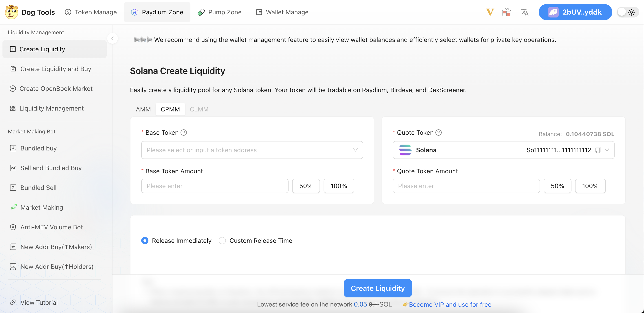The width and height of the screenshot is (644, 313).
Task: Switch to the AMM tab
Action: pos(143,109)
